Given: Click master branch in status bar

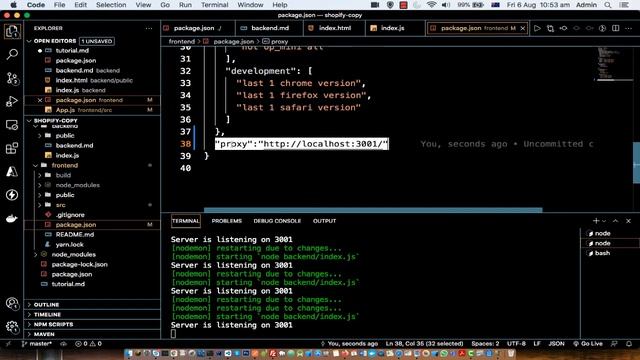Looking at the screenshot, I should coord(37,344).
